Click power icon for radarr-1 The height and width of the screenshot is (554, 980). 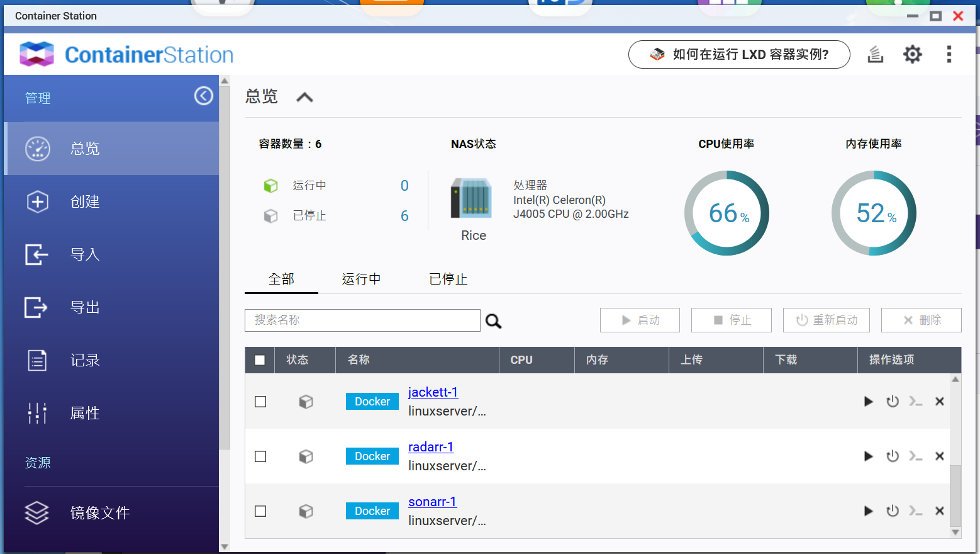click(893, 456)
